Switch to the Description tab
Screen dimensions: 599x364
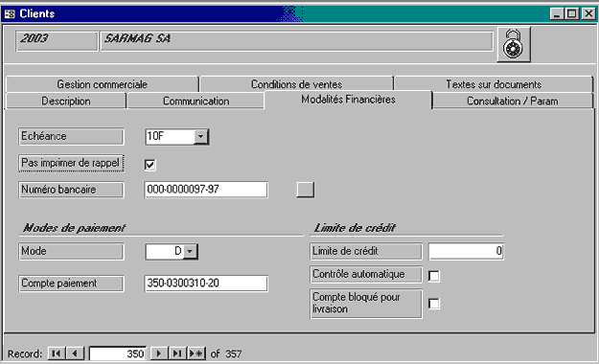click(66, 101)
